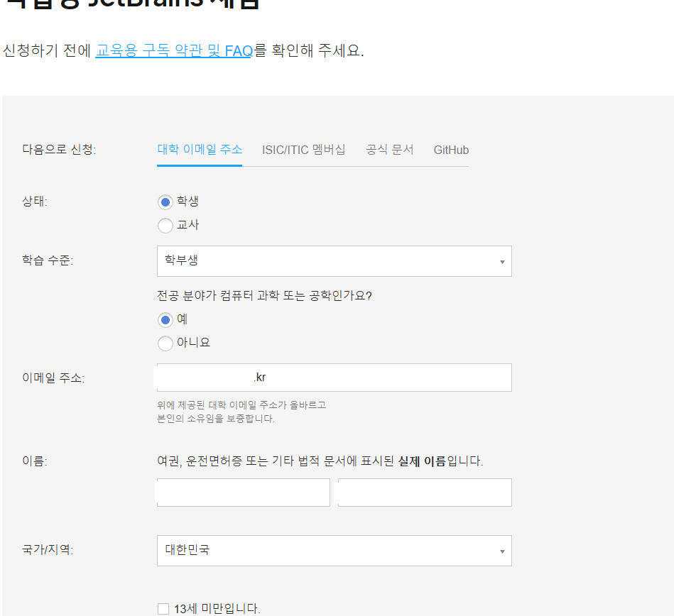Image resolution: width=674 pixels, height=616 pixels.
Task: Focus the second 이름 name field
Action: point(425,493)
